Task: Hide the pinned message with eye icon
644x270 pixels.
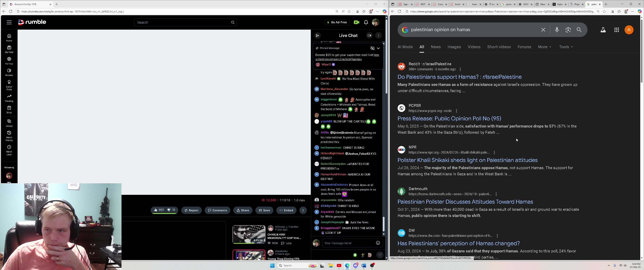Action: pyautogui.click(x=373, y=48)
